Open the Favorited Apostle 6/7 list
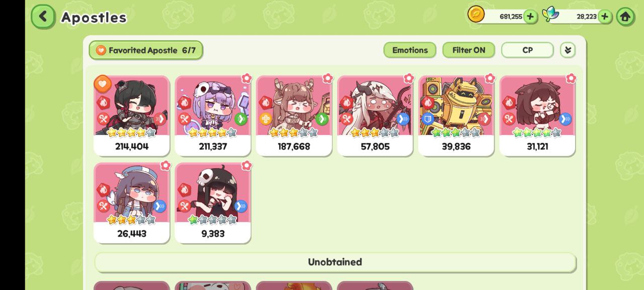 (146, 50)
